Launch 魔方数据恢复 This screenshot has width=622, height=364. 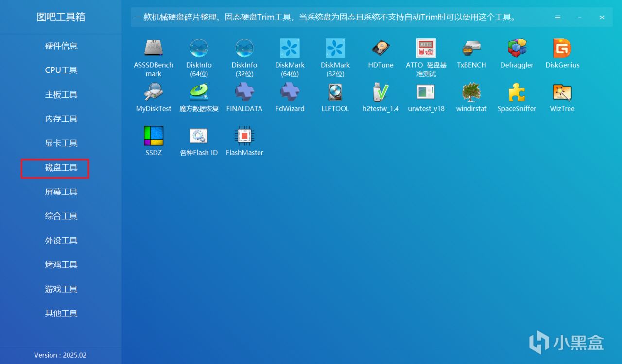pyautogui.click(x=199, y=98)
